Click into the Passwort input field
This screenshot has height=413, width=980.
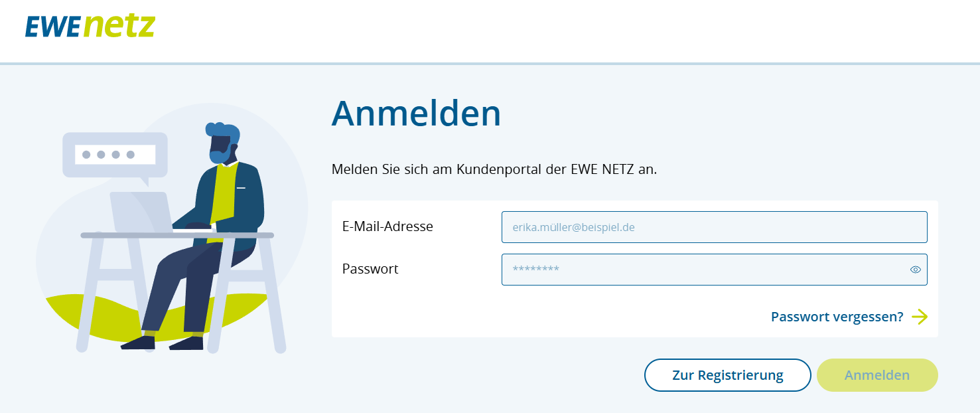click(703, 270)
